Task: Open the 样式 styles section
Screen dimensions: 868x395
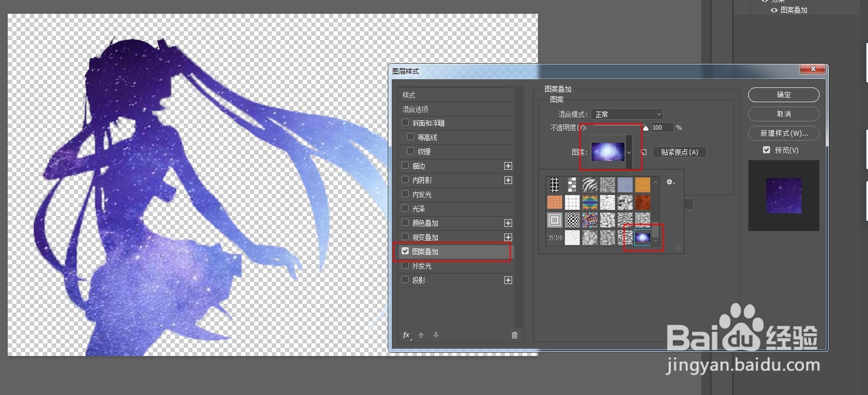Action: pos(456,95)
